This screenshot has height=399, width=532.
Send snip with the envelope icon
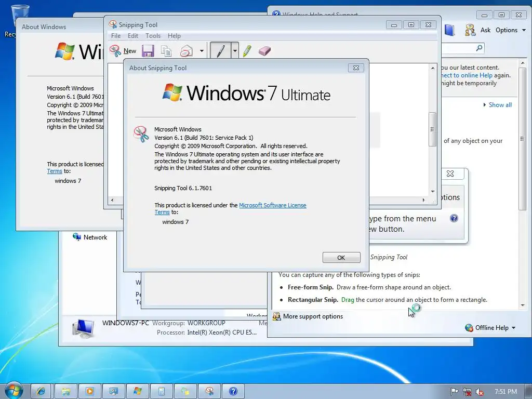[187, 51]
